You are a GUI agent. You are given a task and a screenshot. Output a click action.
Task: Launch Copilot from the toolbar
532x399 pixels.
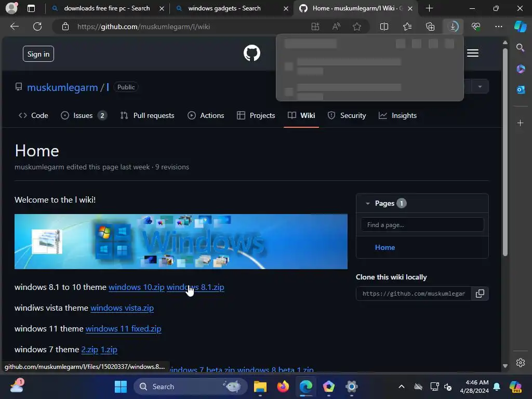(x=520, y=26)
